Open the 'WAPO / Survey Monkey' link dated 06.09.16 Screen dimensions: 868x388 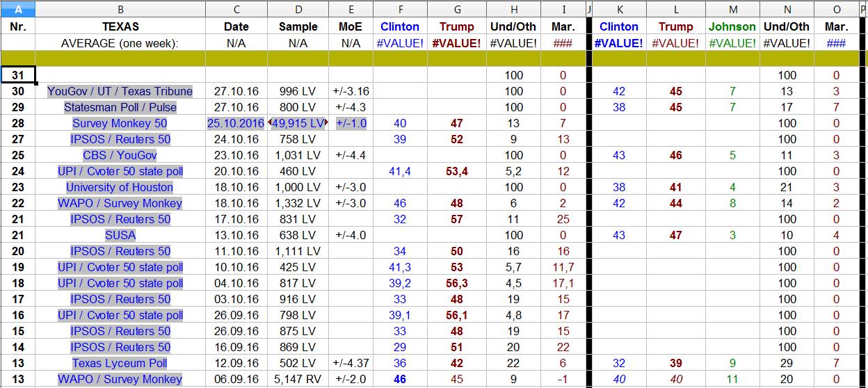click(x=120, y=379)
